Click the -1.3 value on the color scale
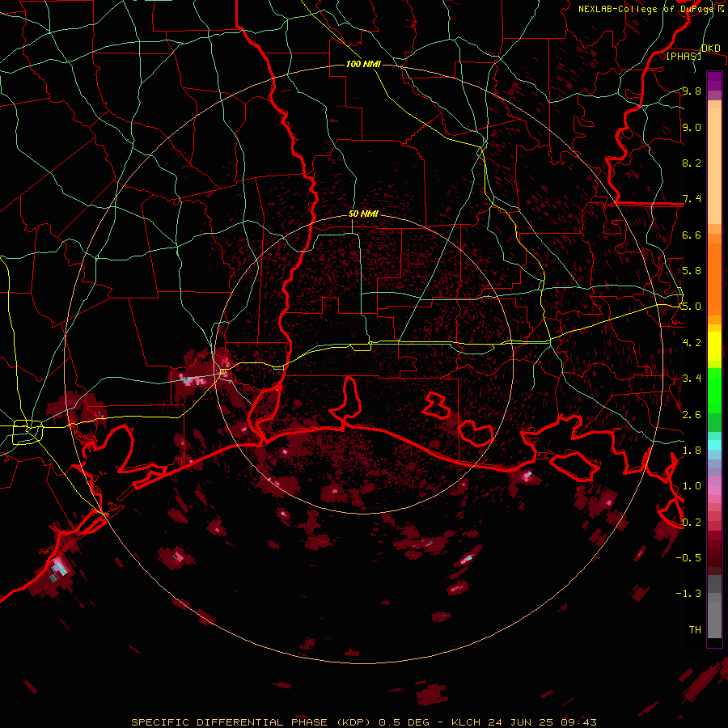The height and width of the screenshot is (728, 728). [688, 594]
